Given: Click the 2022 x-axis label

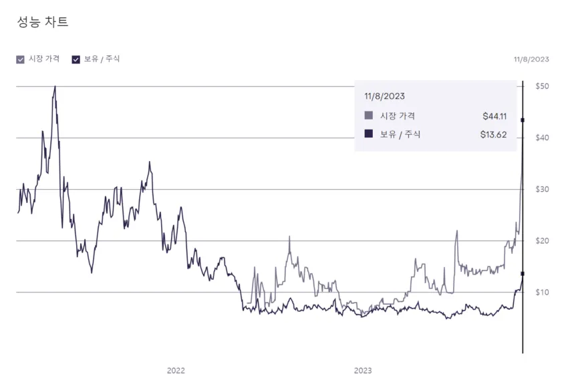Looking at the screenshot, I should [x=176, y=371].
